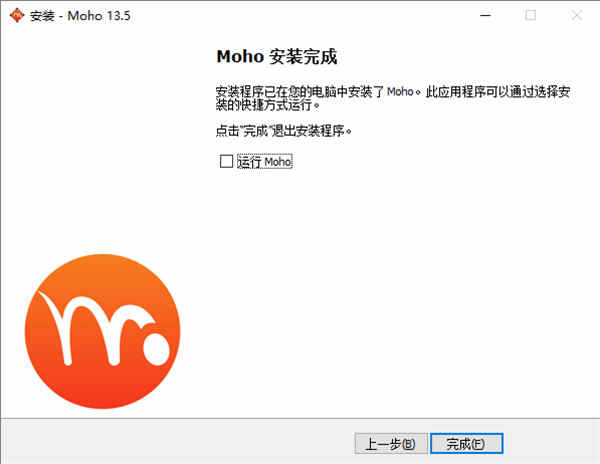600x464 pixels.
Task: Minimize the installer window
Action: pyautogui.click(x=485, y=16)
